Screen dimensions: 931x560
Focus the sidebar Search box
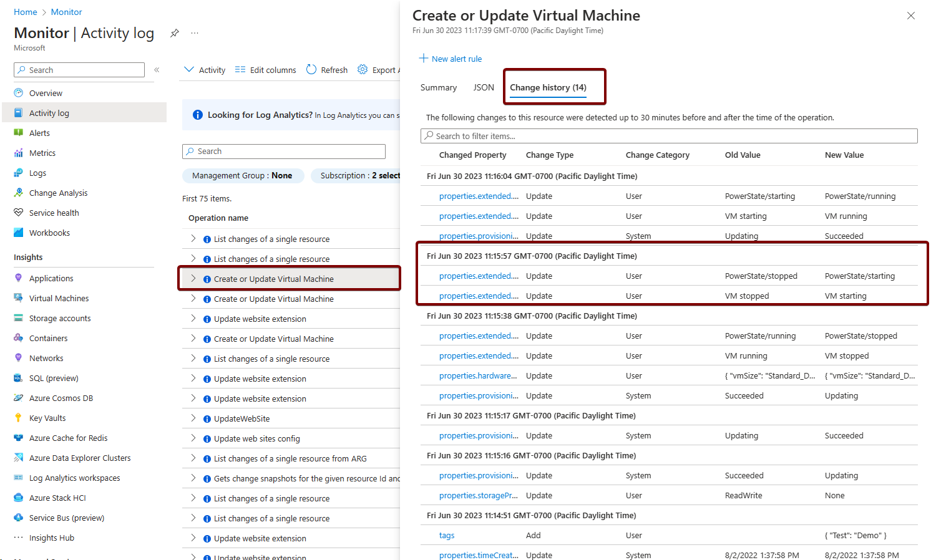79,70
